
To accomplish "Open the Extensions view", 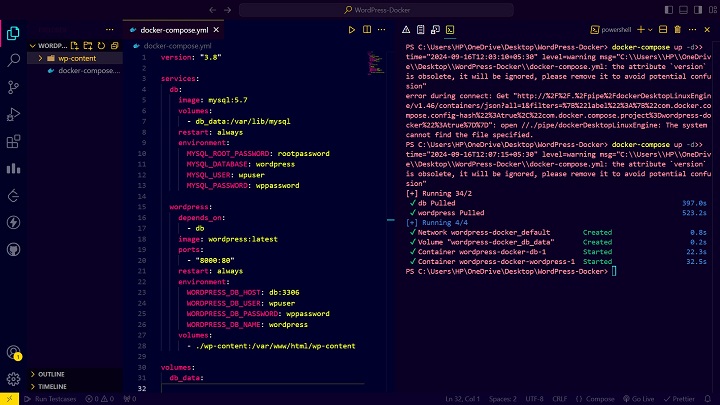I will click(13, 141).
